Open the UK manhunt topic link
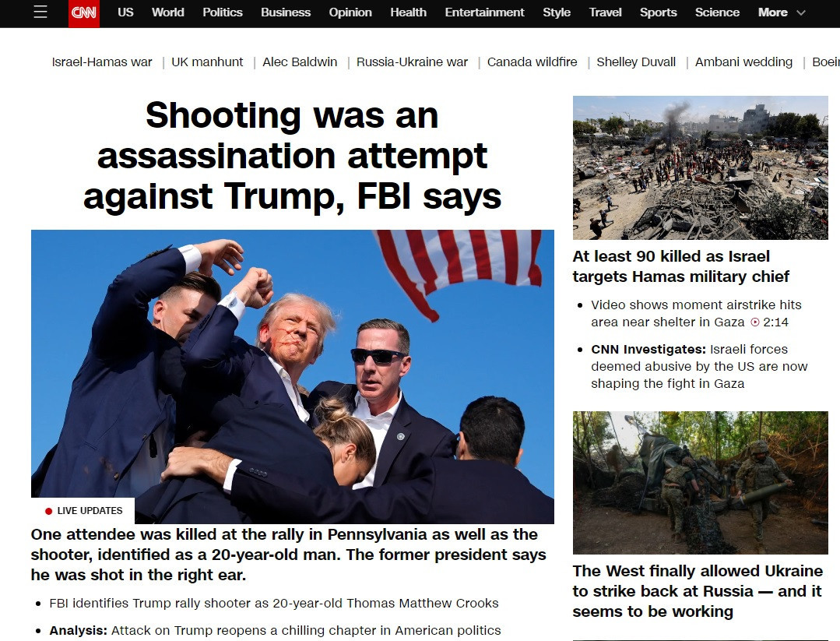Screen dimensions: 840x641 click(x=207, y=62)
